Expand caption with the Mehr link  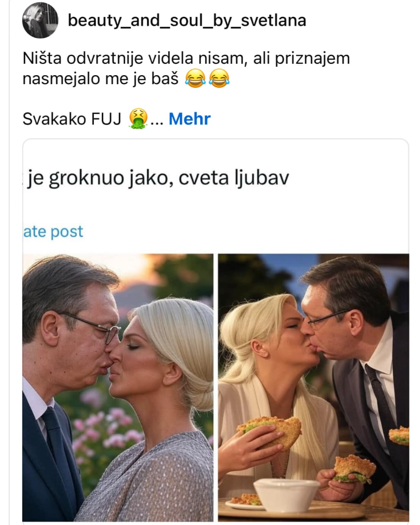tap(189, 118)
